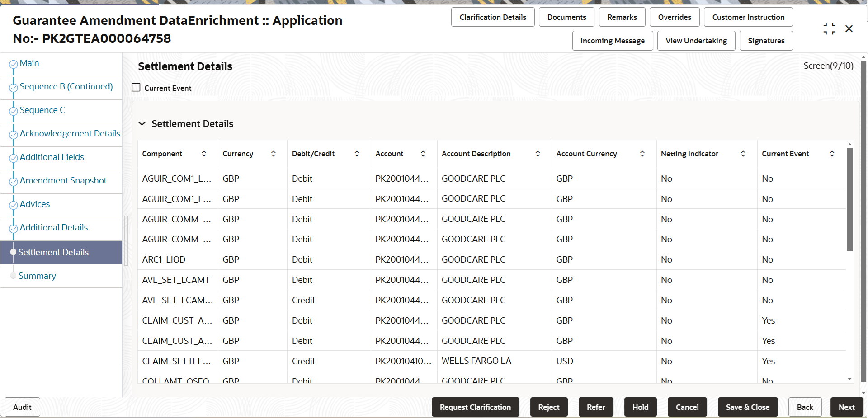This screenshot has width=868, height=418.
Task: Sort table by Component column
Action: point(204,154)
